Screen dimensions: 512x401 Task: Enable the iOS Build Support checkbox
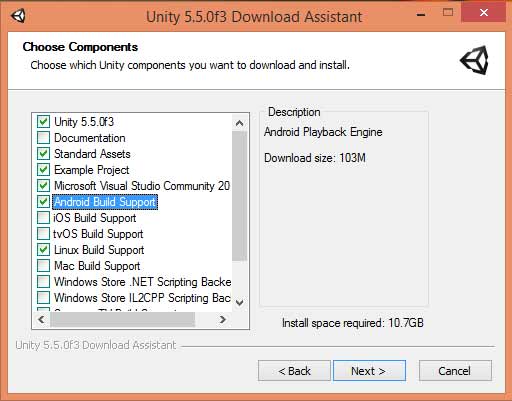[43, 218]
